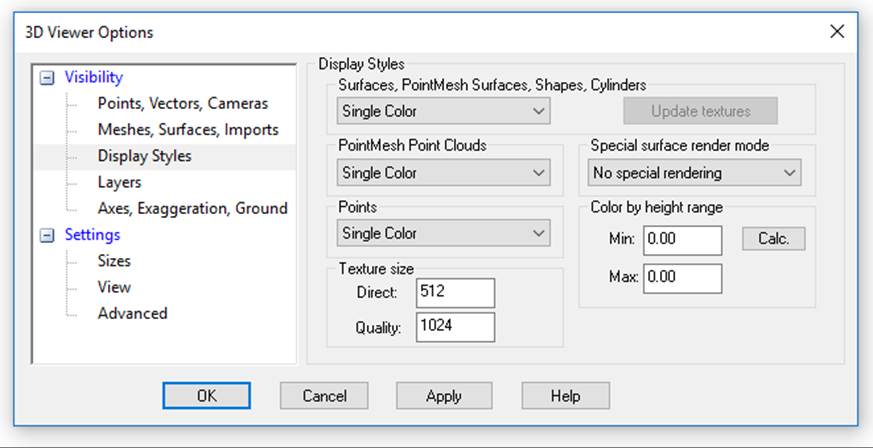Image resolution: width=873 pixels, height=448 pixels.
Task: Click the Min height range field
Action: pyautogui.click(x=682, y=240)
